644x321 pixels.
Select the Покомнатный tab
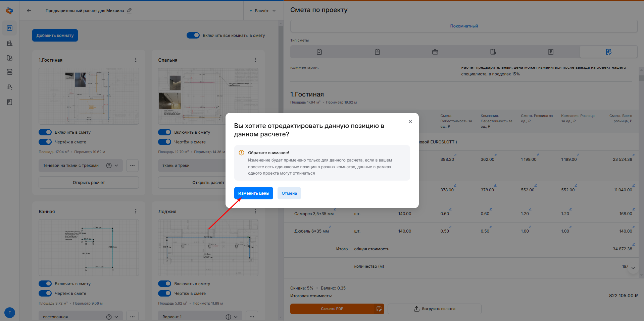[464, 26]
